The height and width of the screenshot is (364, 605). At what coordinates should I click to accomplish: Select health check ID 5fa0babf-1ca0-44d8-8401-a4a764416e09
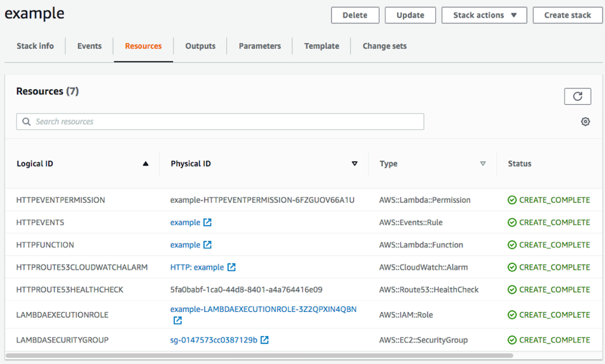click(246, 289)
